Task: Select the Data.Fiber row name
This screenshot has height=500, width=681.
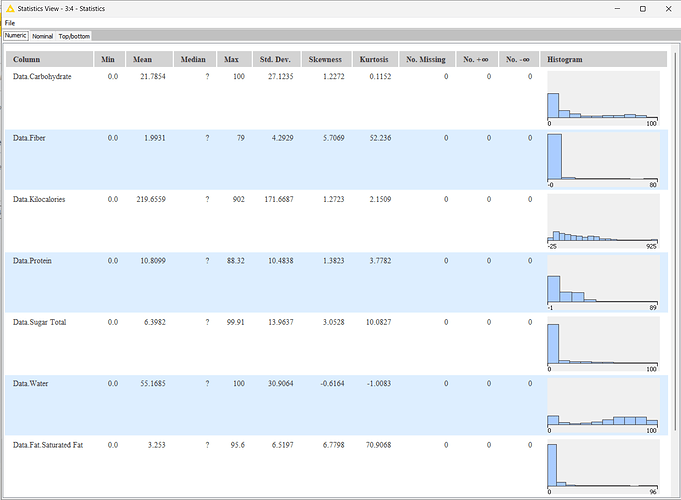Action: [29, 138]
